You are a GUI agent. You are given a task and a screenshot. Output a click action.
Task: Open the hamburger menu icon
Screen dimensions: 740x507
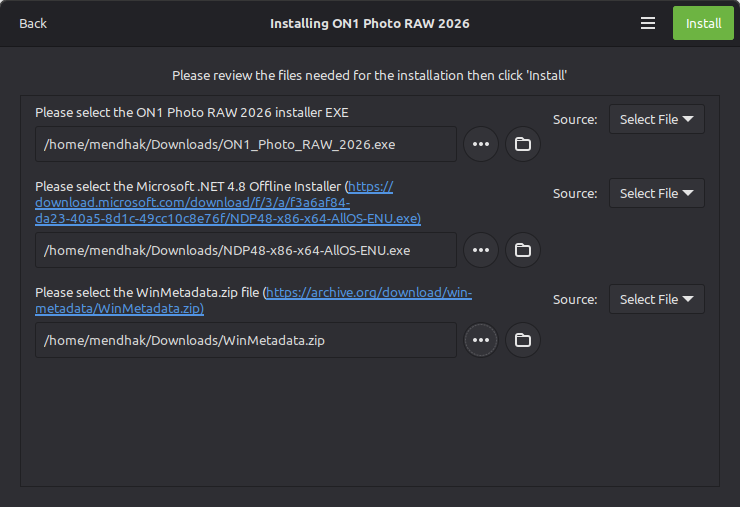click(648, 23)
